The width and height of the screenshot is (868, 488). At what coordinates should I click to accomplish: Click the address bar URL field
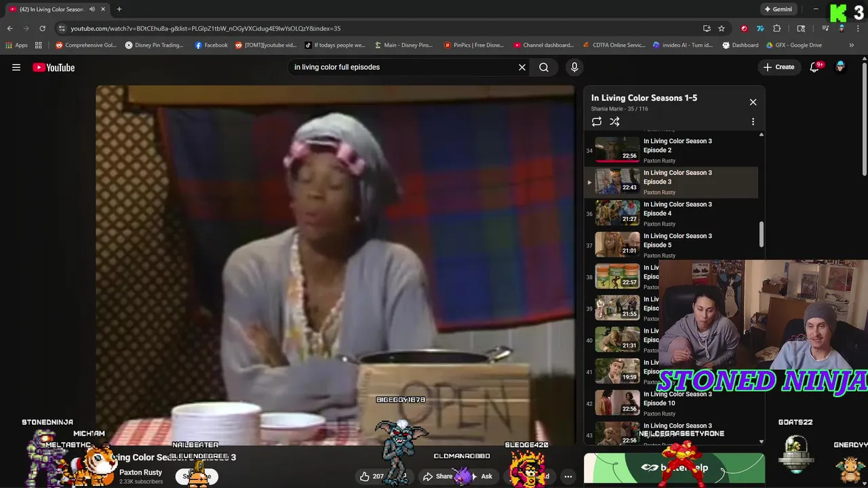tap(380, 28)
